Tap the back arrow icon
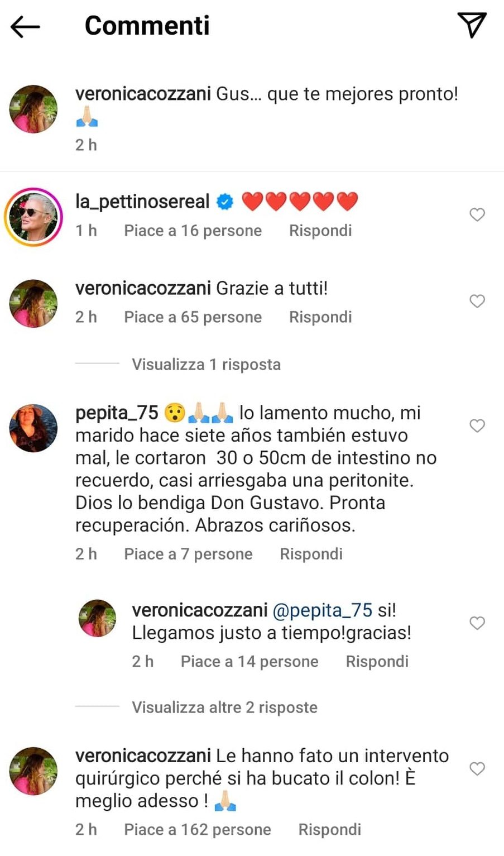504x856 pixels. point(25,26)
